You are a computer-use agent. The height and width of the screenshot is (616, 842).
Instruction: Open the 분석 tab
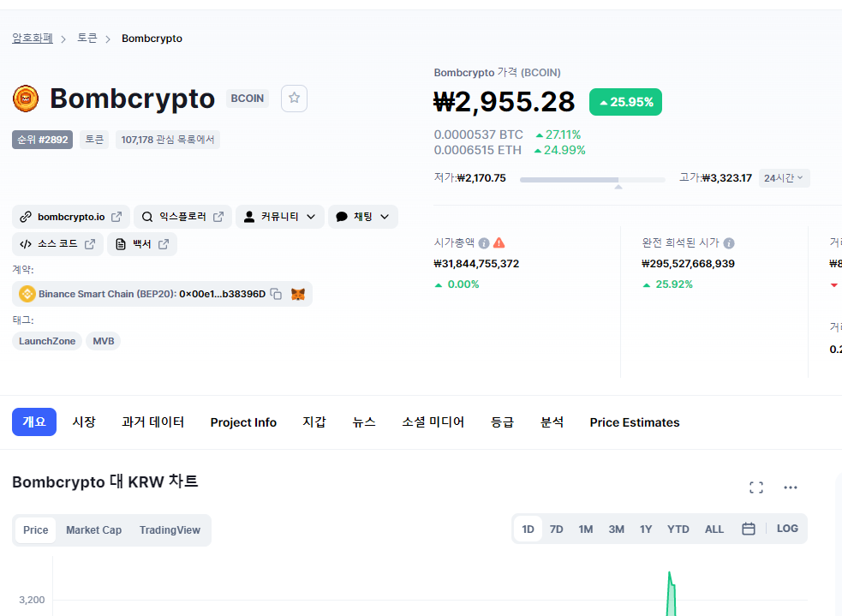552,422
